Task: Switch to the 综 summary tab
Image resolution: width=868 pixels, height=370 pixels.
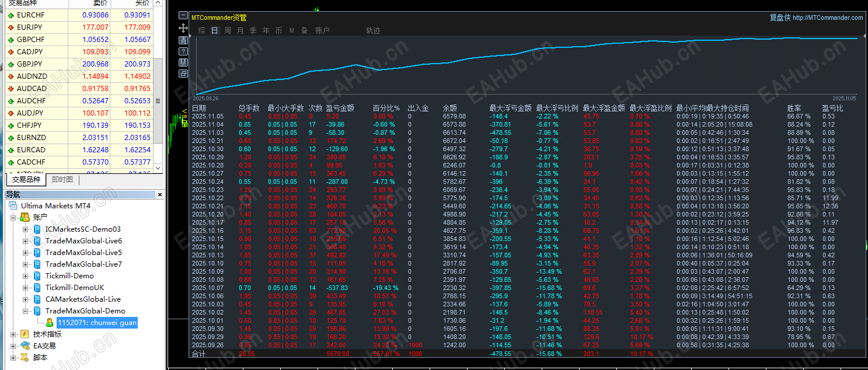Action: tap(201, 30)
